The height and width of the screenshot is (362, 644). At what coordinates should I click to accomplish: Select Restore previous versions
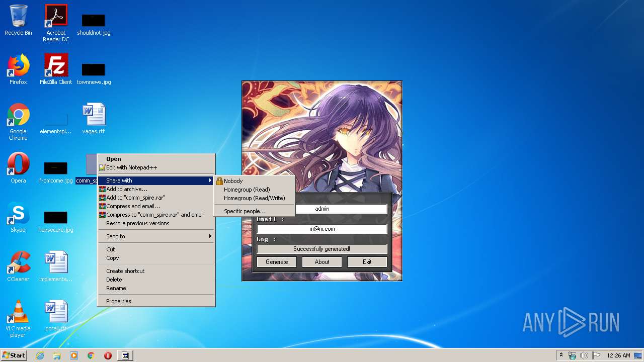pos(156,223)
